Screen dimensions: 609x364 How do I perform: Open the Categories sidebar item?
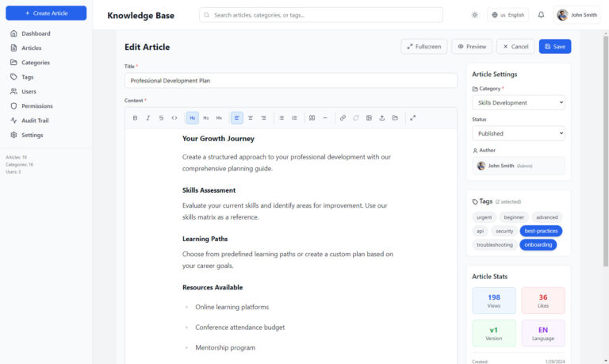click(36, 63)
